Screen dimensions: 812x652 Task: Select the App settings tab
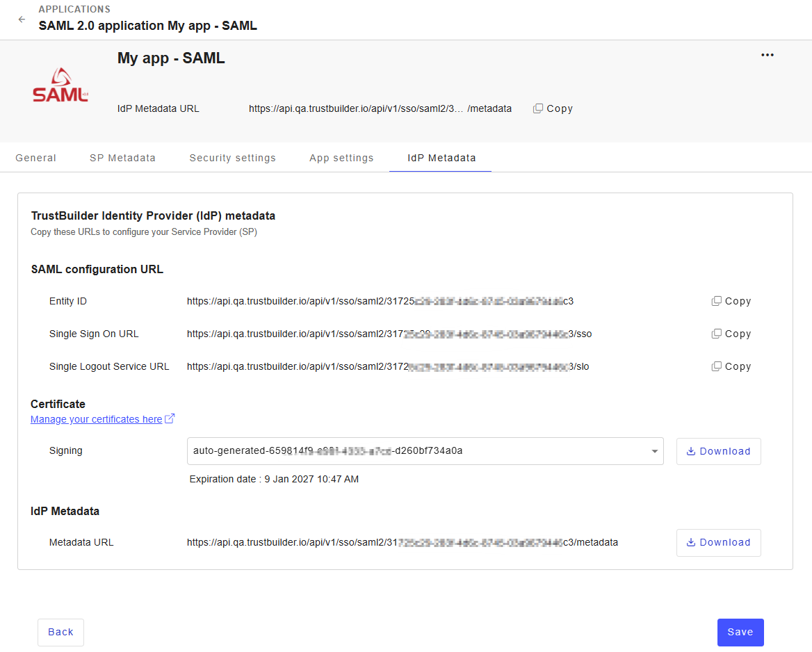point(341,158)
